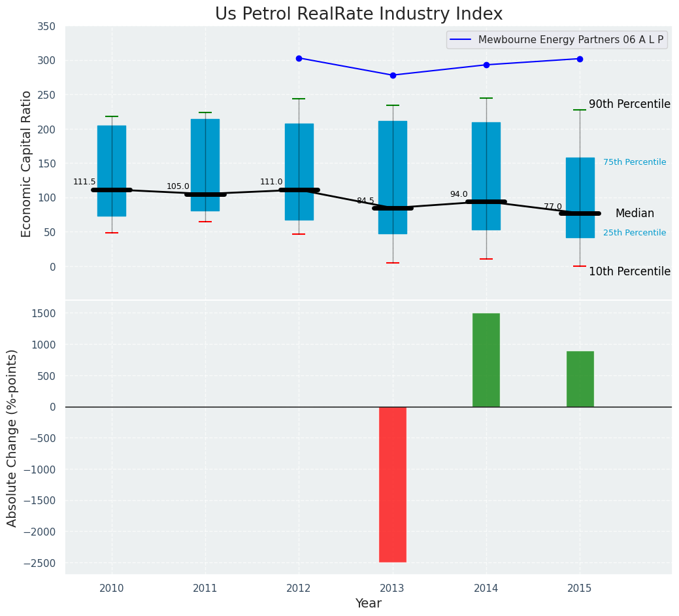Click the 90th Percentile annotation
Viewport: 679px width, 616px height.
pyautogui.click(x=629, y=105)
